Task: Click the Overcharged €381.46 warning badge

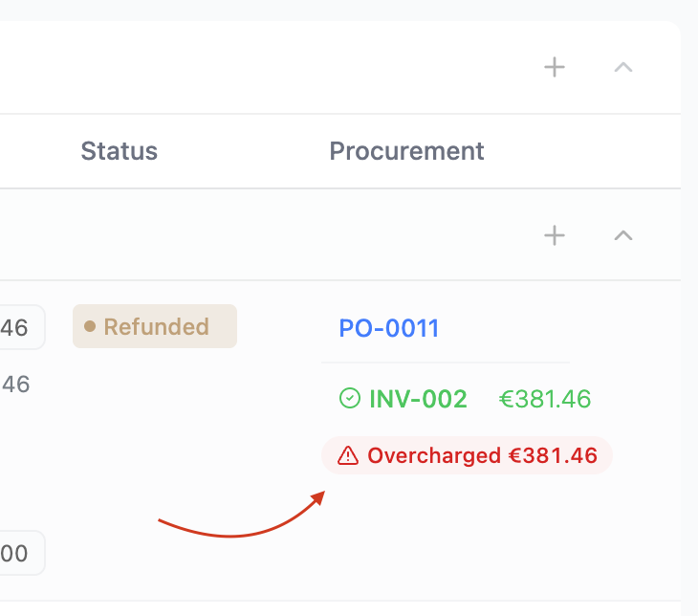Action: click(467, 455)
